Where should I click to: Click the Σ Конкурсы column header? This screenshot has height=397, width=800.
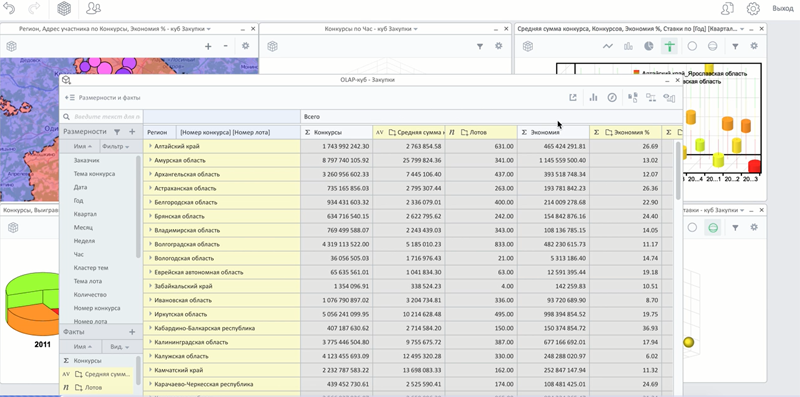coord(337,132)
